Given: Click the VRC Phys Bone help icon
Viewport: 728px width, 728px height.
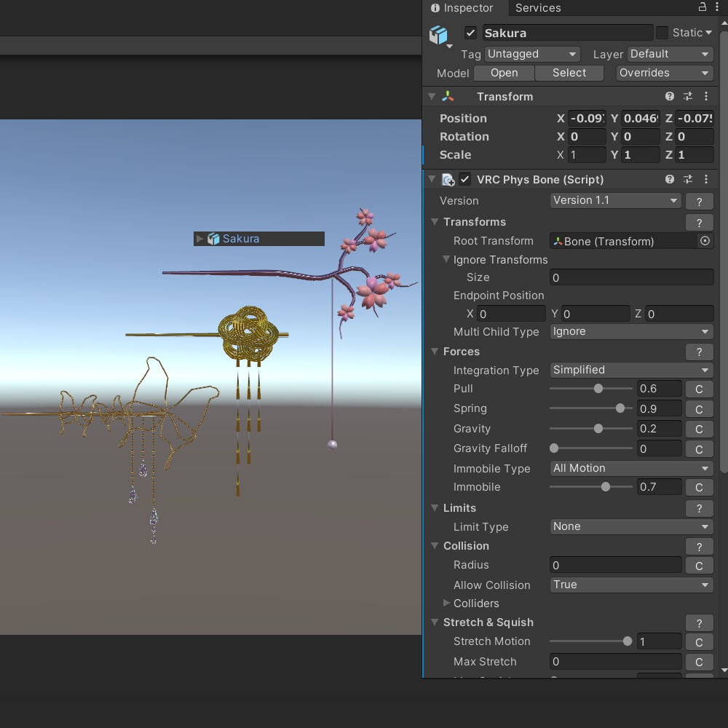Looking at the screenshot, I should (669, 179).
